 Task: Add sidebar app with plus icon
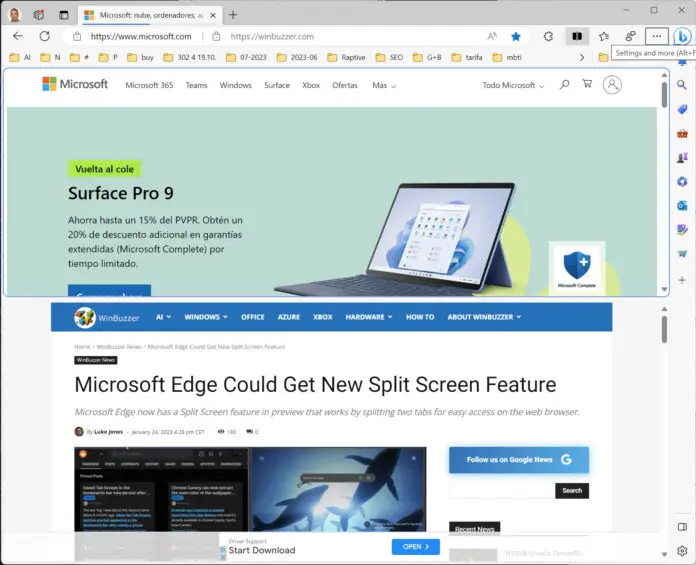click(x=682, y=280)
